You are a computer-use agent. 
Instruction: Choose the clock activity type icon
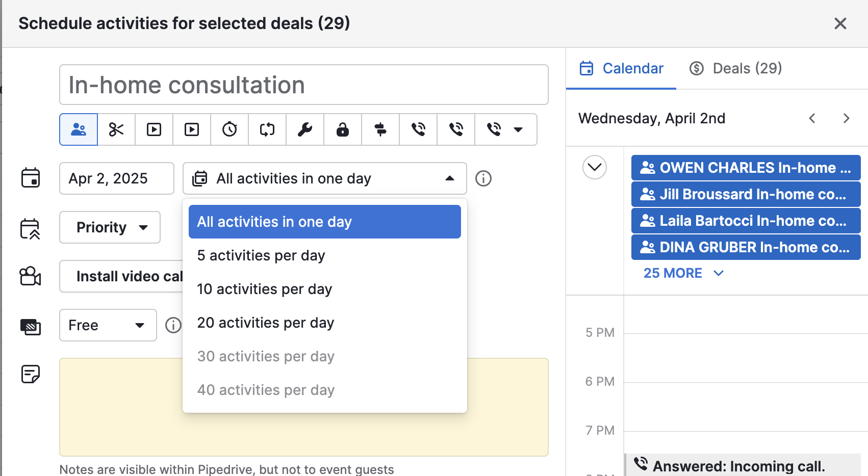coord(229,129)
